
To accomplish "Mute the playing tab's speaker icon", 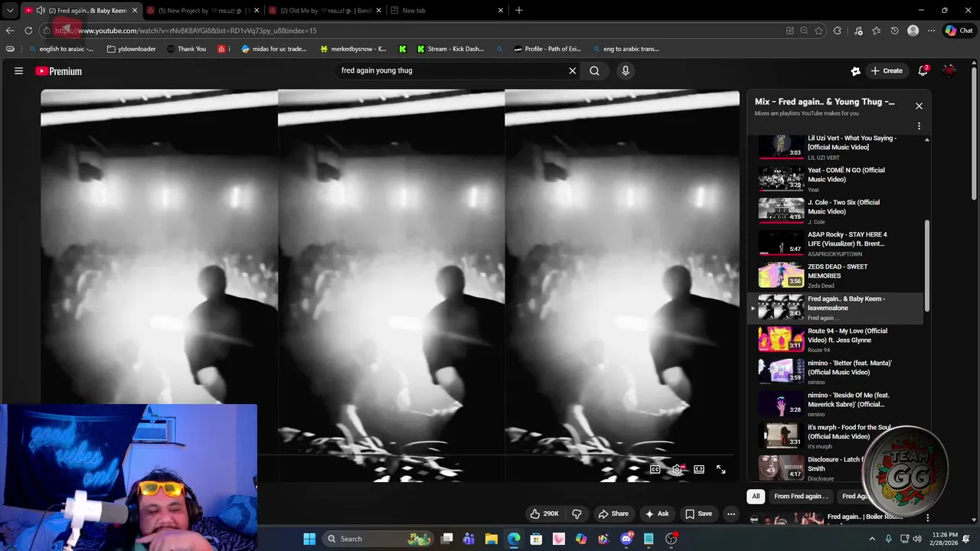I will coord(41,10).
